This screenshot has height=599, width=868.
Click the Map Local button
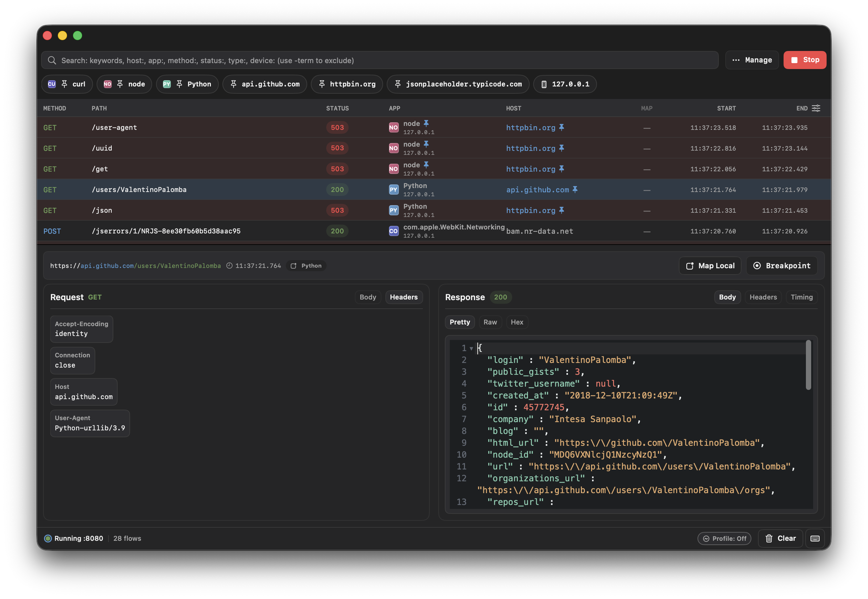click(x=710, y=266)
